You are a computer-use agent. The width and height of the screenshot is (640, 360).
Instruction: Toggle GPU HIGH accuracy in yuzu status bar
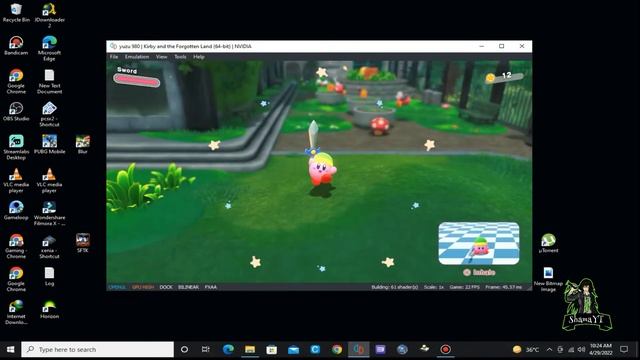coord(143,287)
